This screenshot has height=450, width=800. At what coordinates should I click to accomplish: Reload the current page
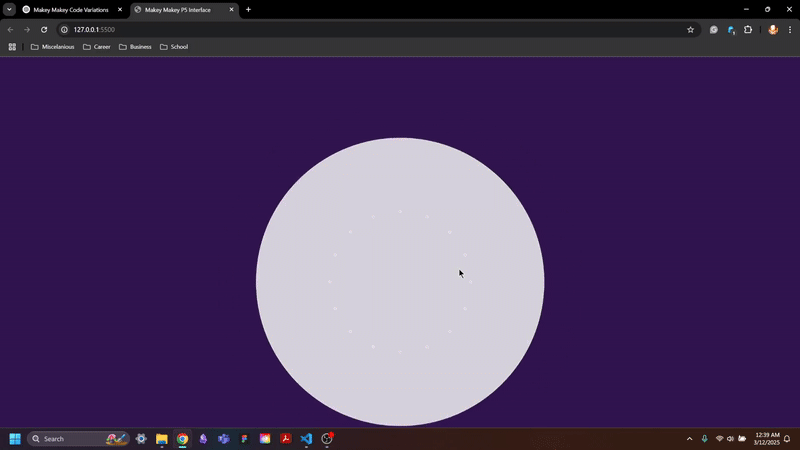44,30
